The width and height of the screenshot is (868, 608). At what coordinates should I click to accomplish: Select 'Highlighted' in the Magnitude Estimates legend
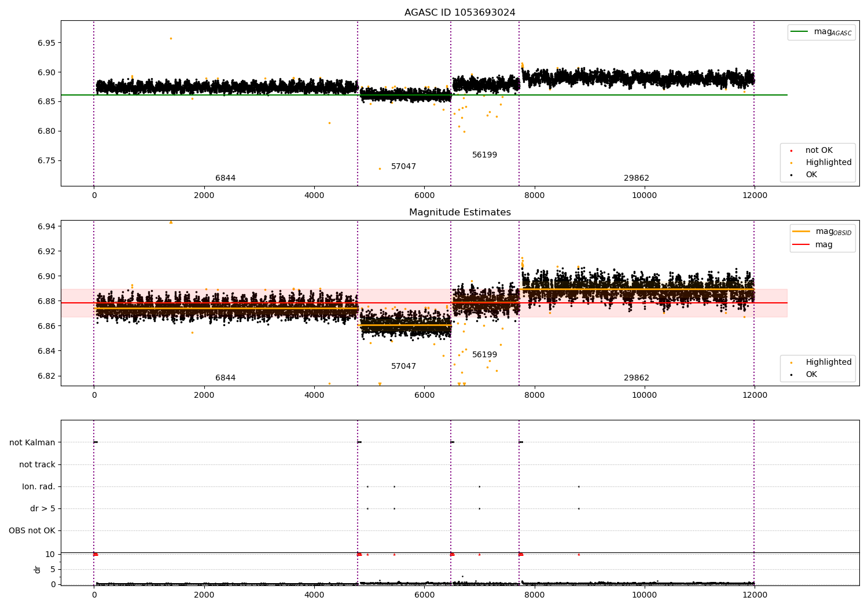[x=828, y=362]
